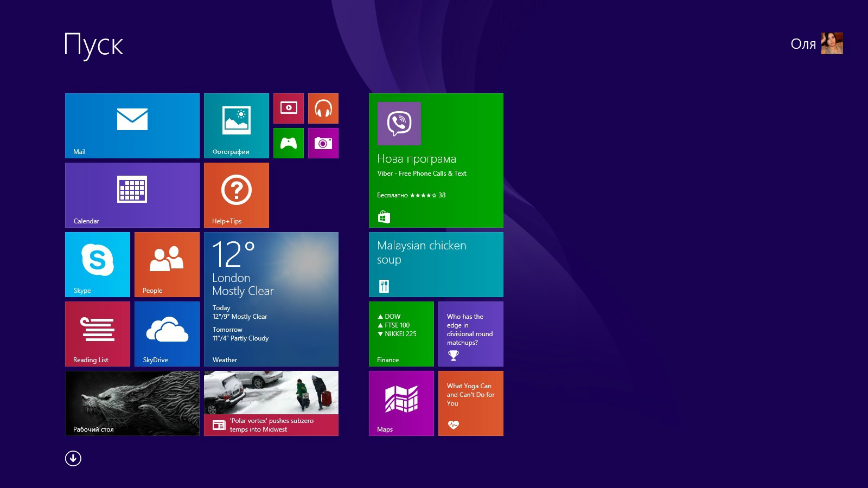Open the Camera tile
The height and width of the screenshot is (488, 868).
[323, 143]
